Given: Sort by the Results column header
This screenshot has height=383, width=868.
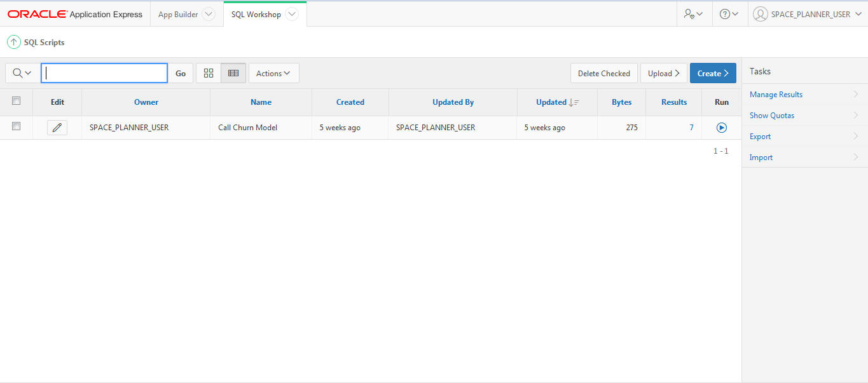Looking at the screenshot, I should point(674,102).
